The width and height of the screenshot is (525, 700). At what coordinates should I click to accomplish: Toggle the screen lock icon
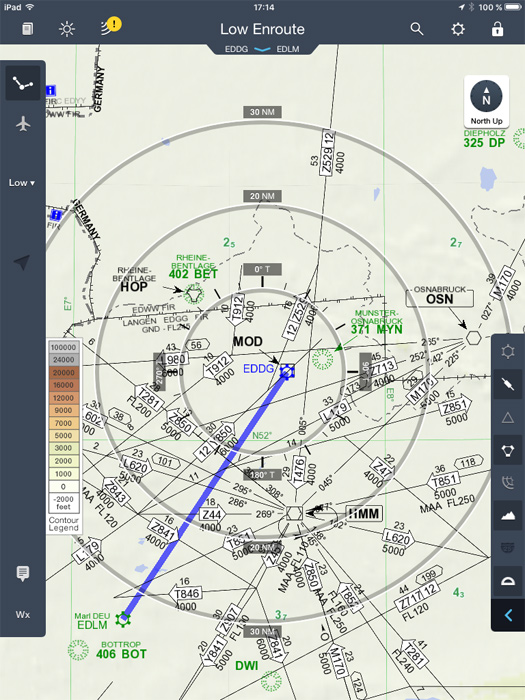coord(497,29)
